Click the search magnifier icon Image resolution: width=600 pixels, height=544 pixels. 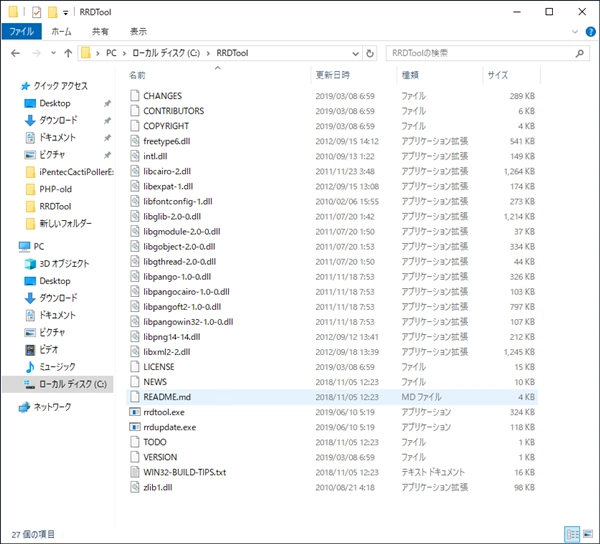tap(579, 54)
